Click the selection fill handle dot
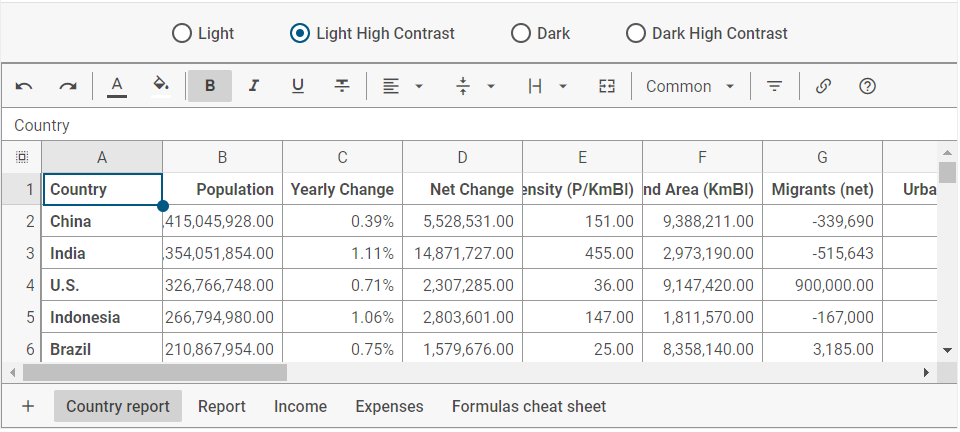Screen dimensions: 960x432 point(163,206)
